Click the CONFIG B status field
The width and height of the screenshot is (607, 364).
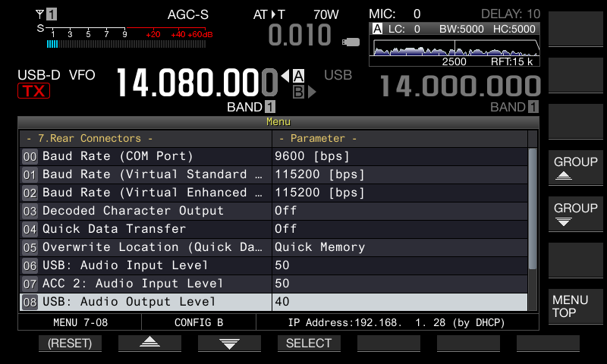click(199, 322)
